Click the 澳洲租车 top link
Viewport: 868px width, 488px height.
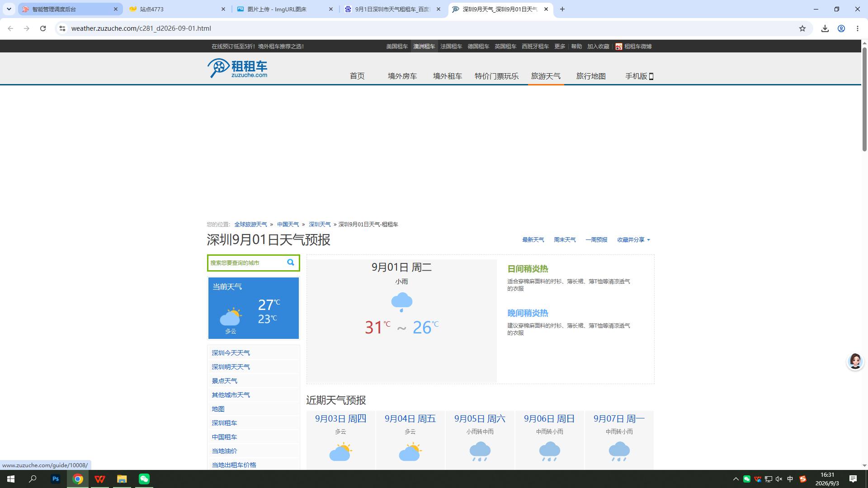[424, 47]
